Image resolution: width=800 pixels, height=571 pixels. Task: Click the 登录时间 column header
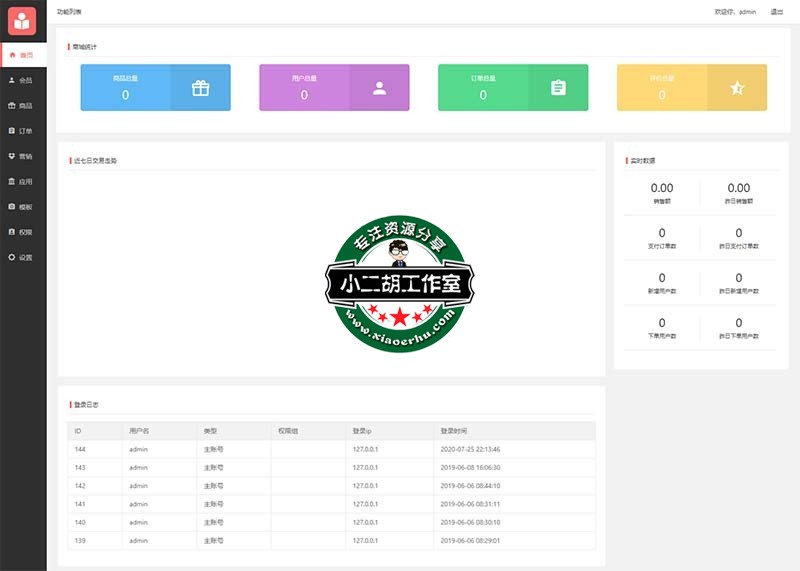point(454,431)
